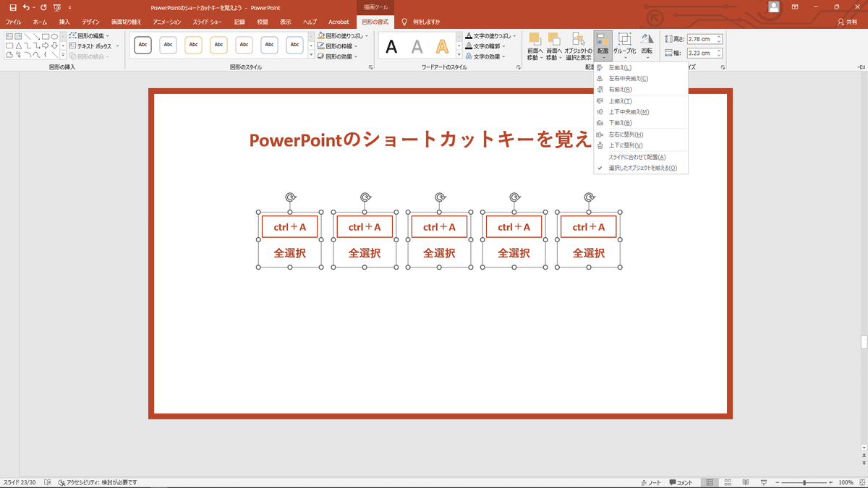The width and height of the screenshot is (868, 488).
Task: Open size group dialog launcher
Action: 723,67
